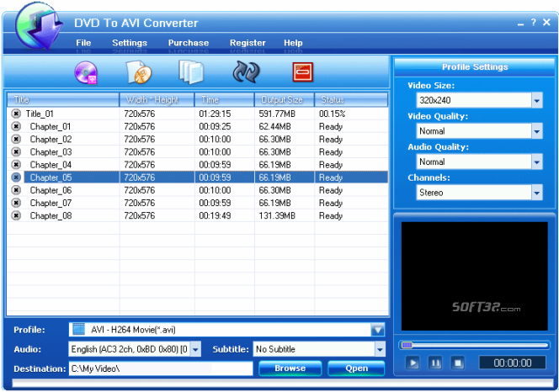Toggle the Chapter_01 selection mark

pos(16,126)
